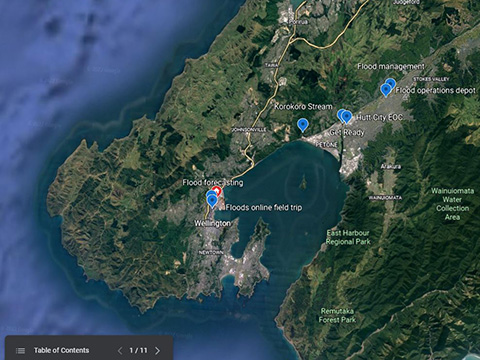The width and height of the screenshot is (480, 360).
Task: Click the Flood operations depot label
Action: [x=436, y=90]
